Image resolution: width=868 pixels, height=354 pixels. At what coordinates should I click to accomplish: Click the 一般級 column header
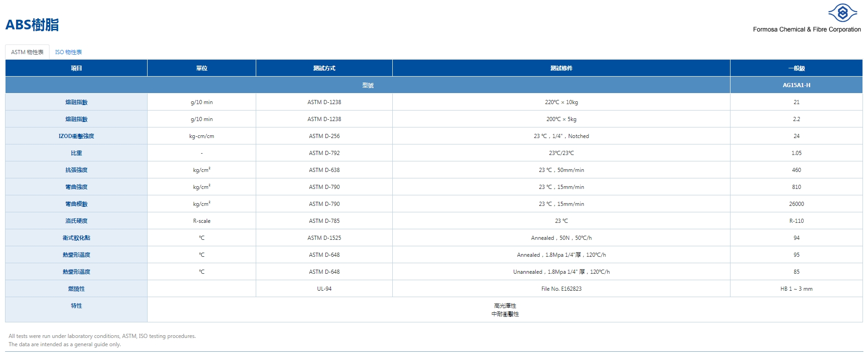(797, 68)
